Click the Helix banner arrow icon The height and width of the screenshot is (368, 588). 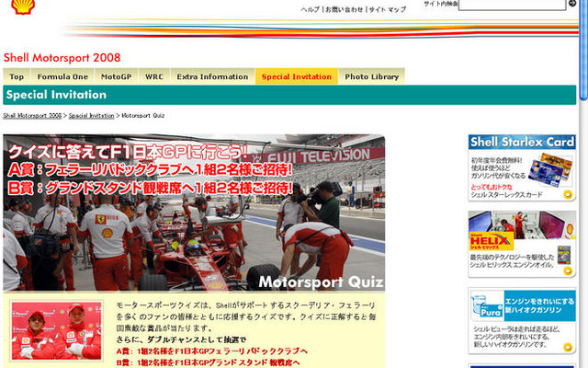[568, 270]
